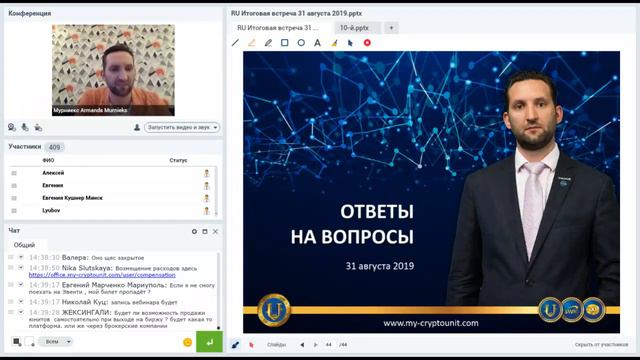Click the red record circle icon
This screenshot has height=360, width=640.
tap(367, 42)
